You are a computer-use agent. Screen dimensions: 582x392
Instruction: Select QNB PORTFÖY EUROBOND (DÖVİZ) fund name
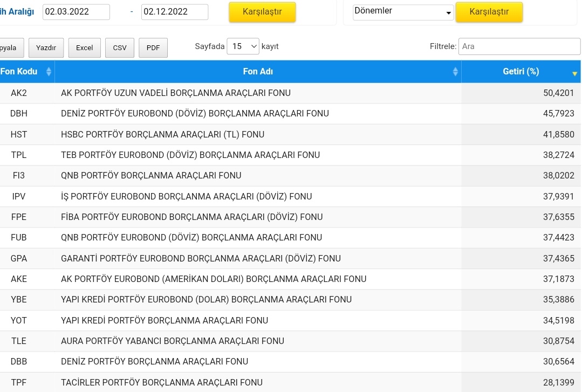(x=191, y=238)
